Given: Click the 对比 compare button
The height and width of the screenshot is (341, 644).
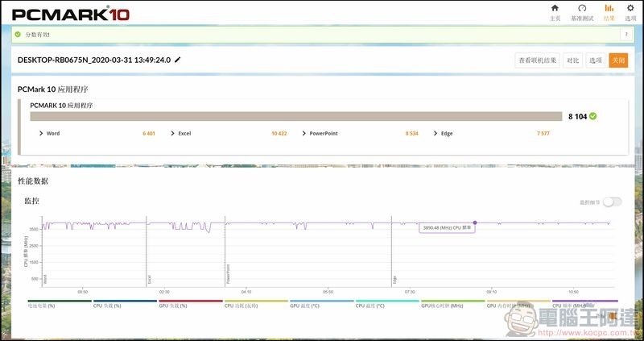Looking at the screenshot, I should 572,60.
